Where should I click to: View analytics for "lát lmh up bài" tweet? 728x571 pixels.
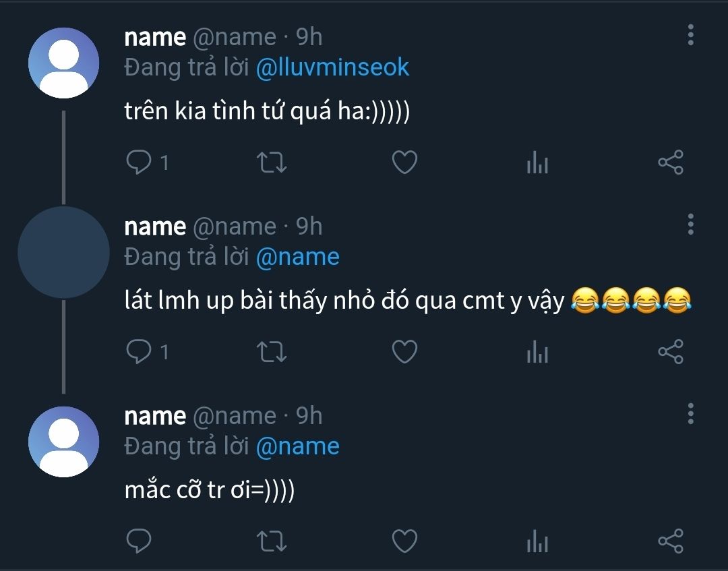[x=537, y=351]
